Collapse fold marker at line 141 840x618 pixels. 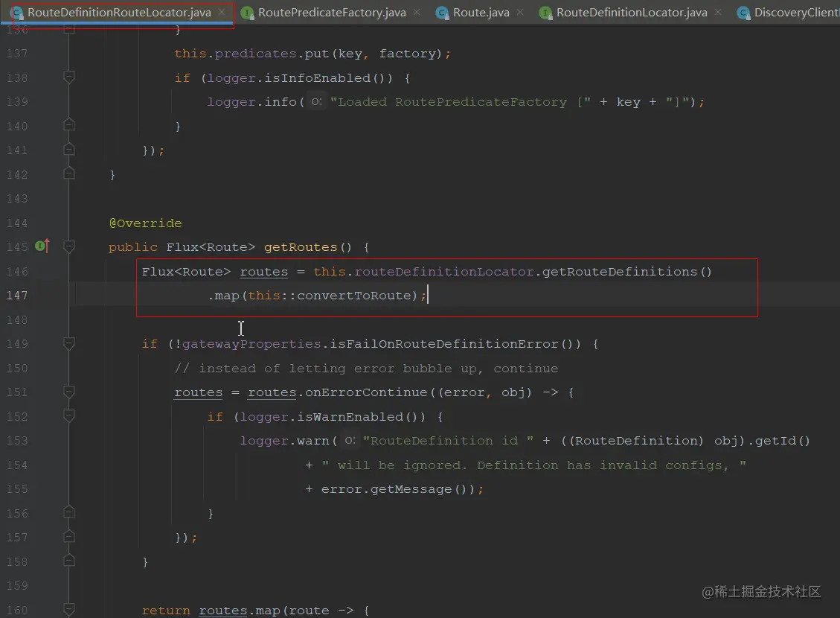tap(69, 149)
